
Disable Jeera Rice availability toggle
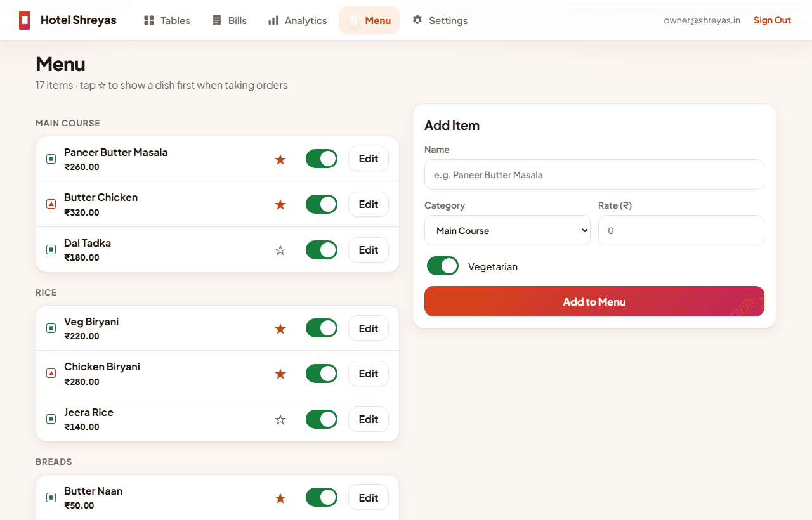coord(322,419)
